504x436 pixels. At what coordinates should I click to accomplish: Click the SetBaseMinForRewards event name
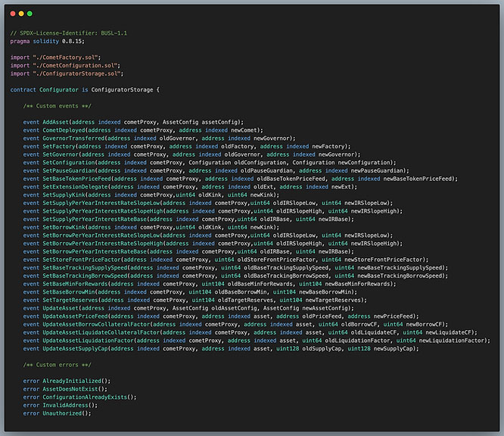click(x=75, y=284)
